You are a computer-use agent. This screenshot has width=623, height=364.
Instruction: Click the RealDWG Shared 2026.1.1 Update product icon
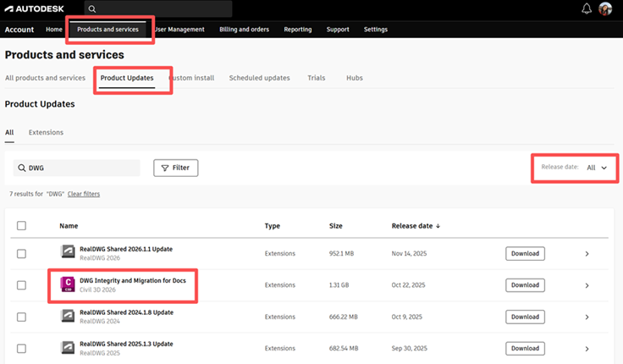pos(68,252)
